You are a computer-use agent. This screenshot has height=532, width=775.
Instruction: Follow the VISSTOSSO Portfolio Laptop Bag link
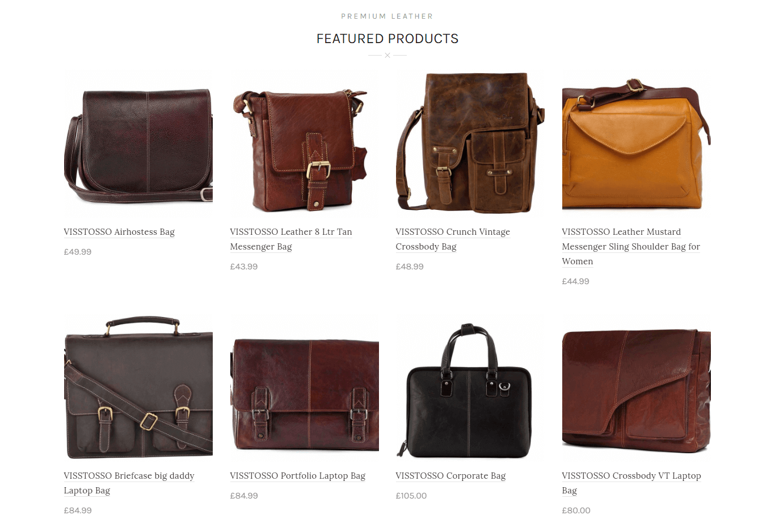298,476
